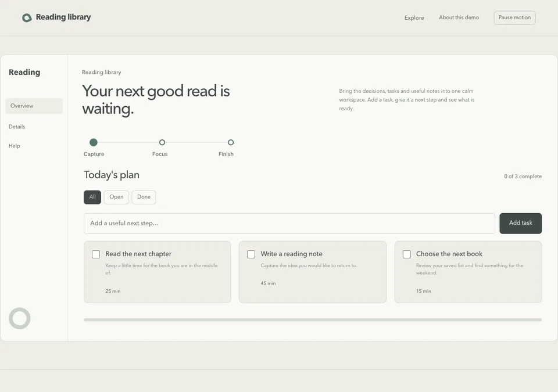Click the Reading sidebar heading
558x392 pixels.
pos(24,72)
